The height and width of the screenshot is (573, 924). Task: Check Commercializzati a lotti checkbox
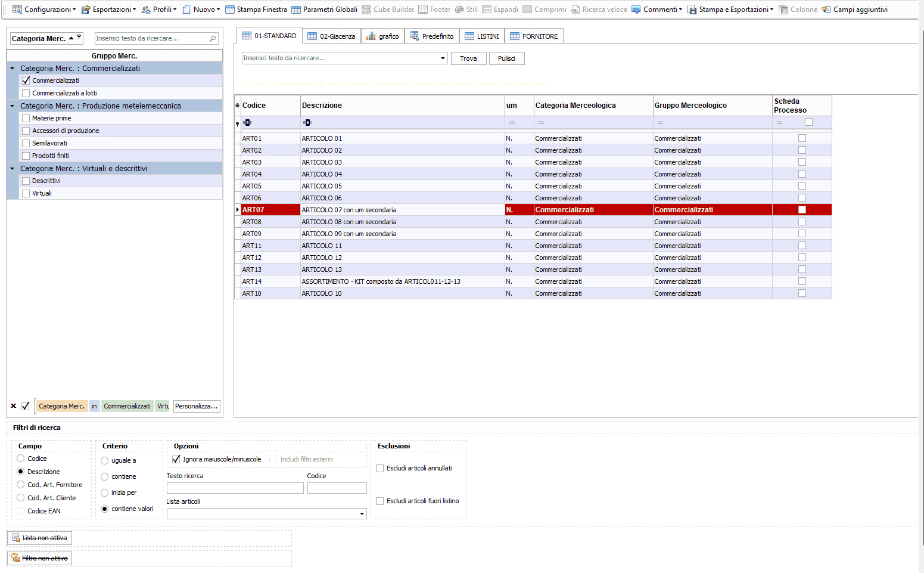26,93
